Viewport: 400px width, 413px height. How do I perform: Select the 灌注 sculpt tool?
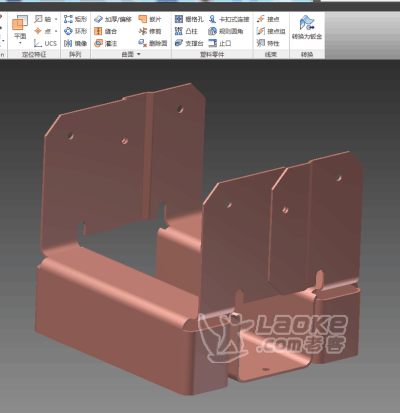(x=106, y=43)
